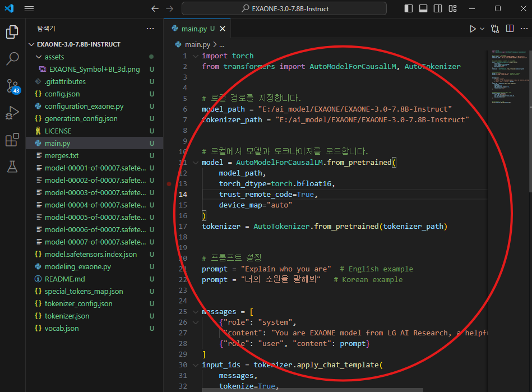Open merges.txt file

[94, 155]
